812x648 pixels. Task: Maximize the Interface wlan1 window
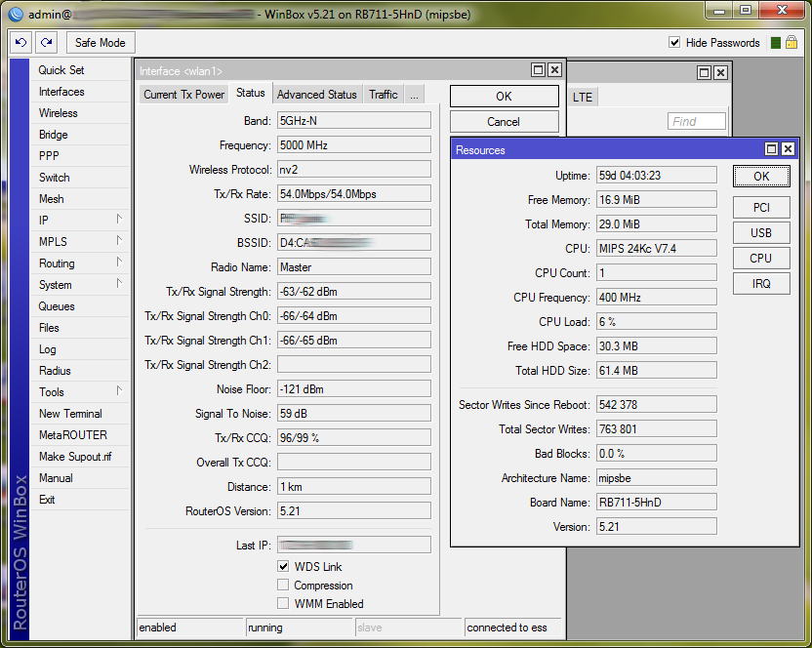point(538,70)
